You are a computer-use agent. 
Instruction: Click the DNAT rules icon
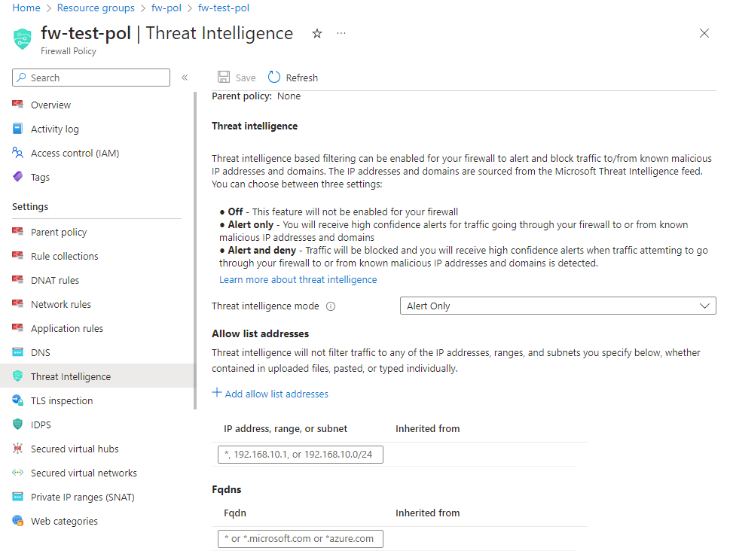[17, 279]
